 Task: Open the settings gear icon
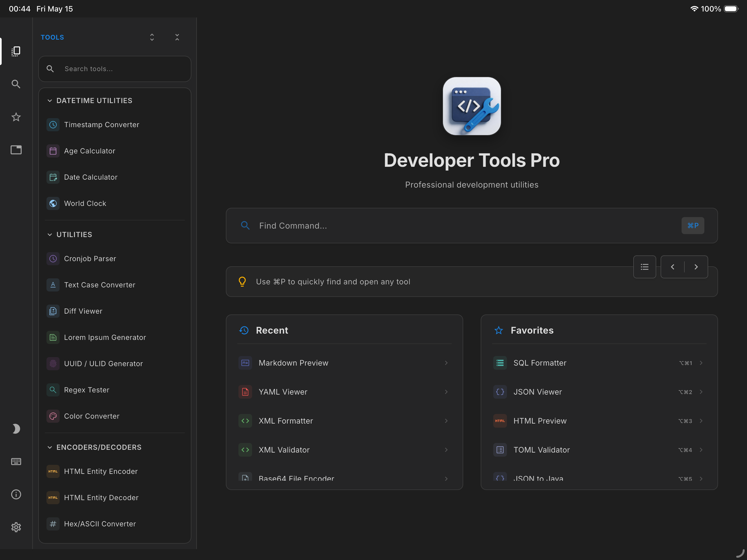point(16,527)
